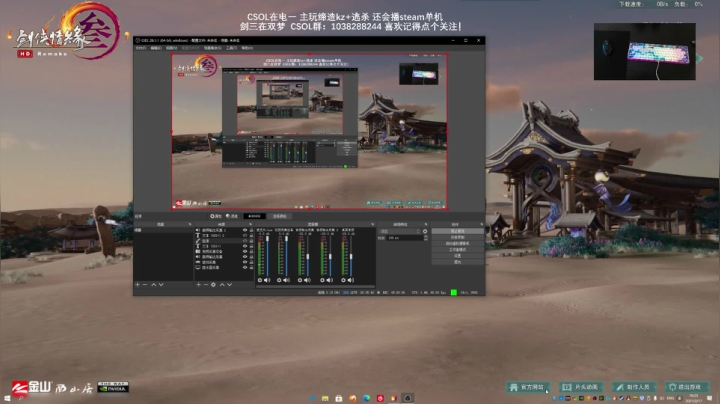The image size is (720, 404).
Task: Open the 文件(F) menu in OBS
Action: coord(141,48)
